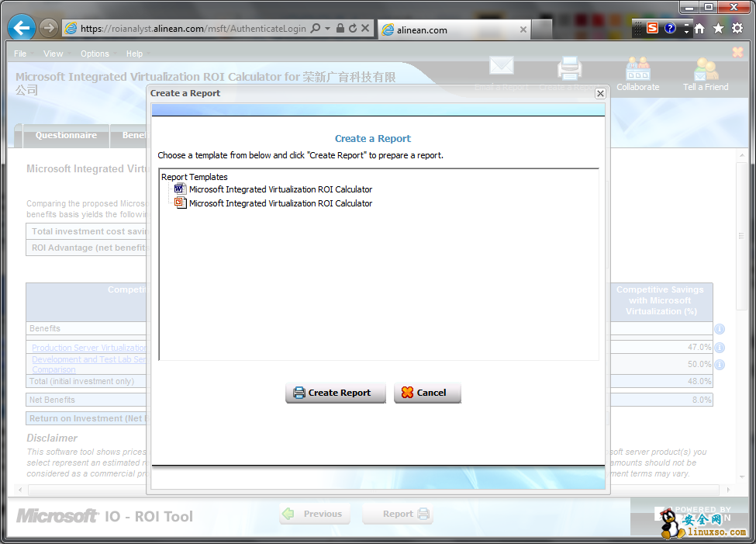
Task: Click the info icon beside 47.0% row
Action: pyautogui.click(x=720, y=348)
